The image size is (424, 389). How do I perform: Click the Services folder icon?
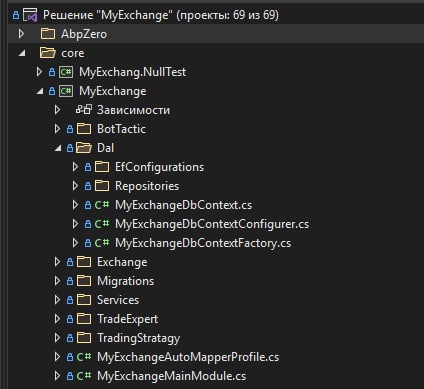point(84,300)
